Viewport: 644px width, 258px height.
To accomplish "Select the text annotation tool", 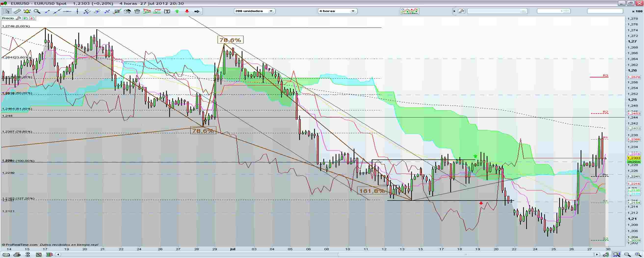I will pyautogui.click(x=167, y=11).
